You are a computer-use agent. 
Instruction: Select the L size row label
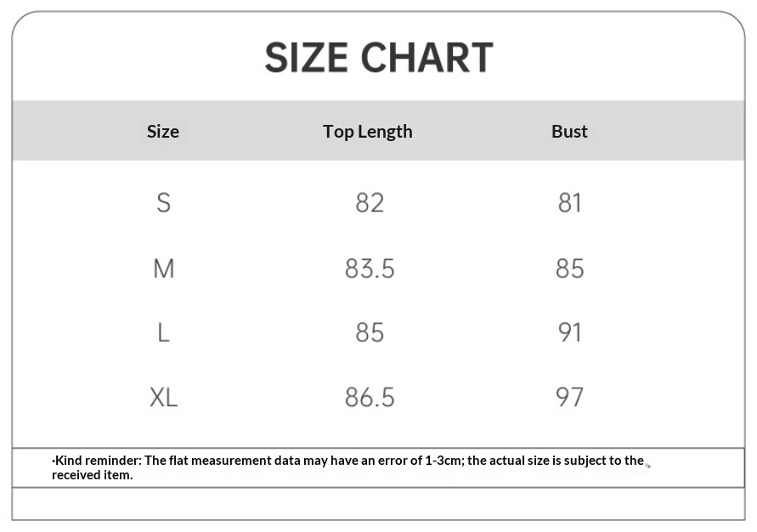click(x=163, y=332)
